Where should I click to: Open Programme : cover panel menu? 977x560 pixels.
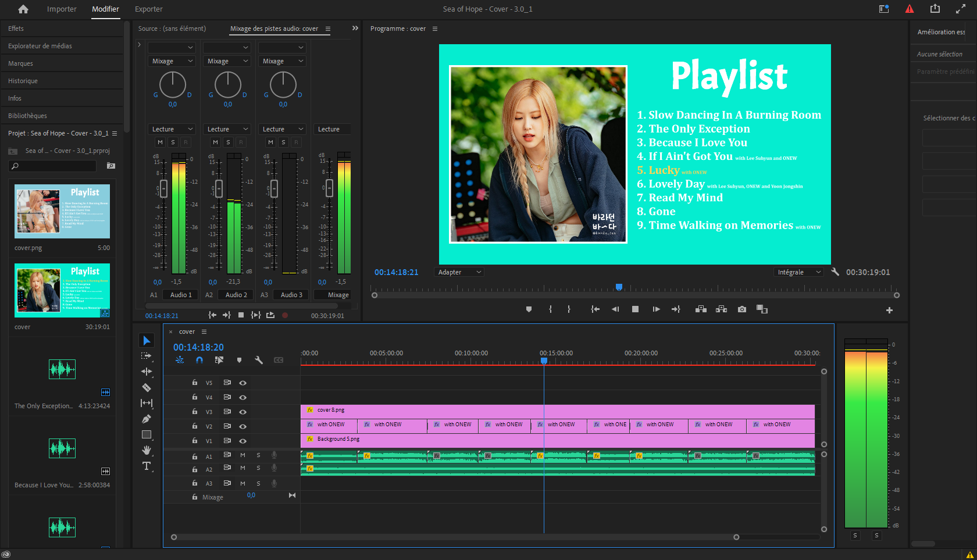(435, 28)
